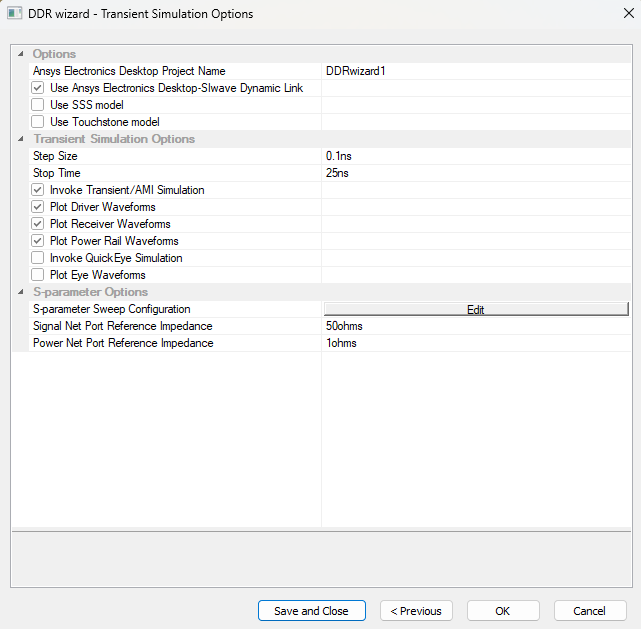Click Edit for S-parameter Sweep Configuration

(x=476, y=310)
